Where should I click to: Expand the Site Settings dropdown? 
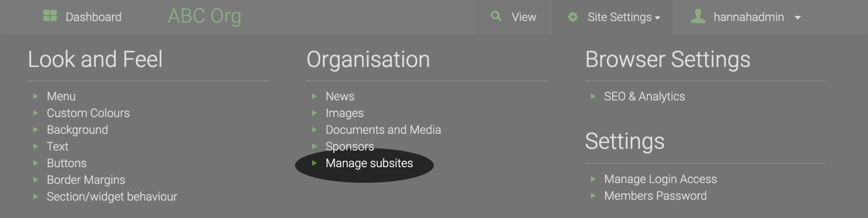click(x=624, y=17)
